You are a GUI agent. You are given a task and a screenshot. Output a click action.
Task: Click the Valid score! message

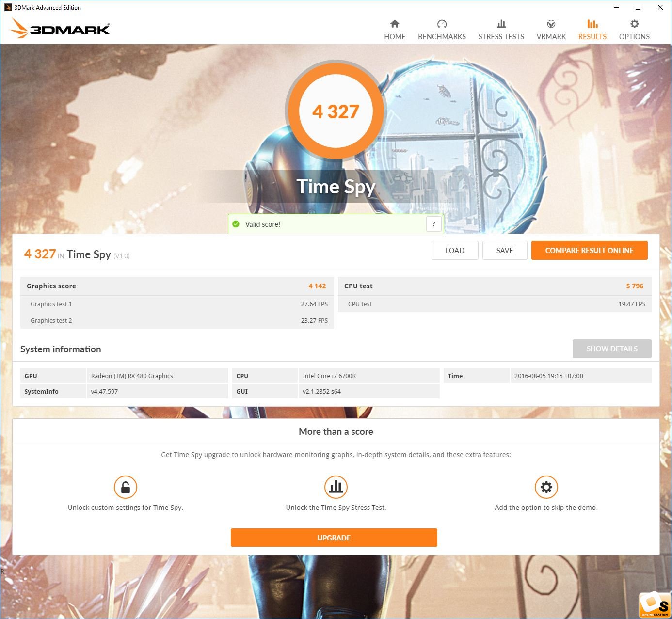(x=262, y=224)
